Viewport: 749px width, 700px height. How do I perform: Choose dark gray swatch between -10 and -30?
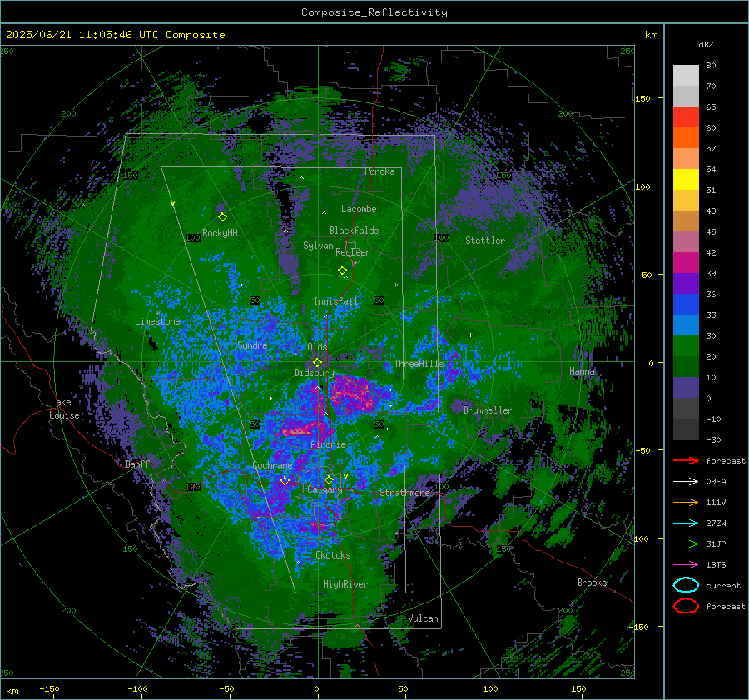coord(686,429)
